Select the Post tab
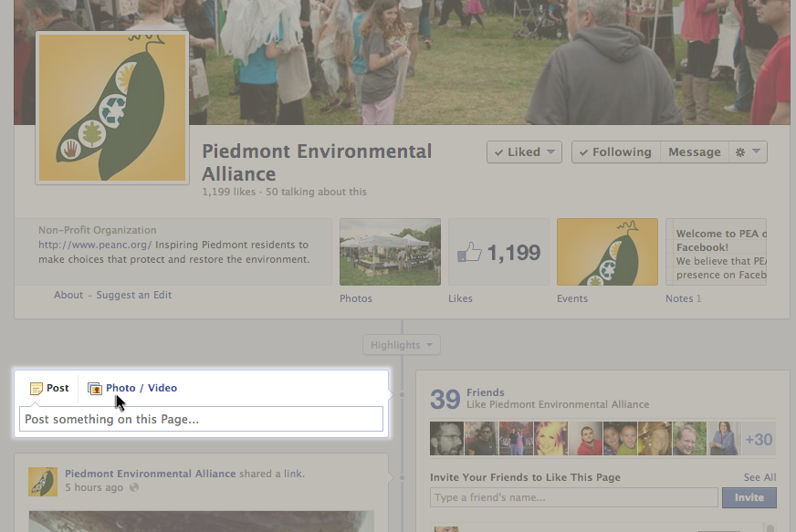 [49, 389]
